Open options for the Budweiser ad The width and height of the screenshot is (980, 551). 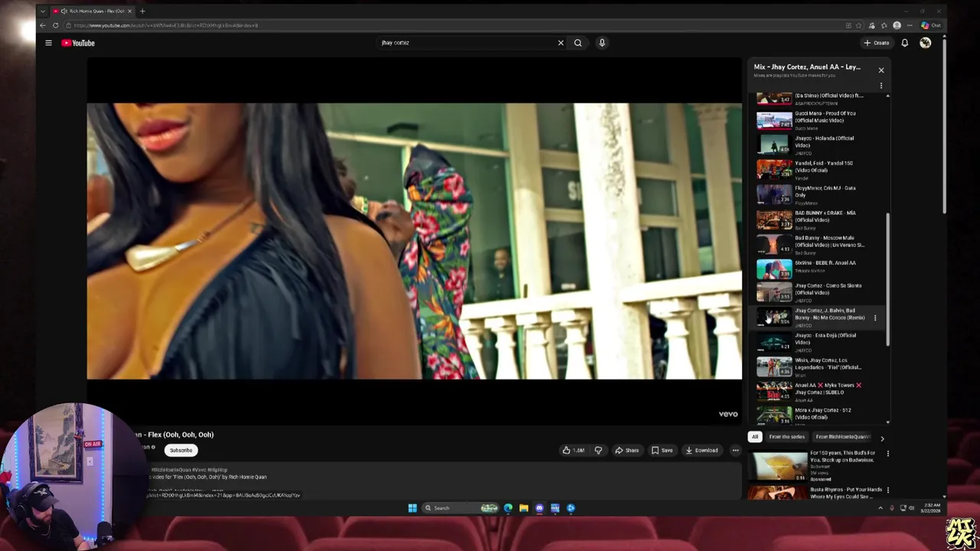(x=888, y=454)
